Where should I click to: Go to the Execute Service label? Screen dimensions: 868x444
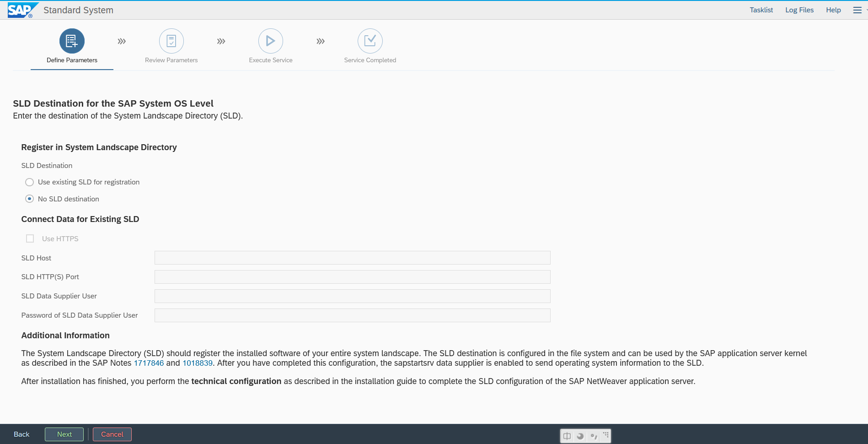coord(271,60)
